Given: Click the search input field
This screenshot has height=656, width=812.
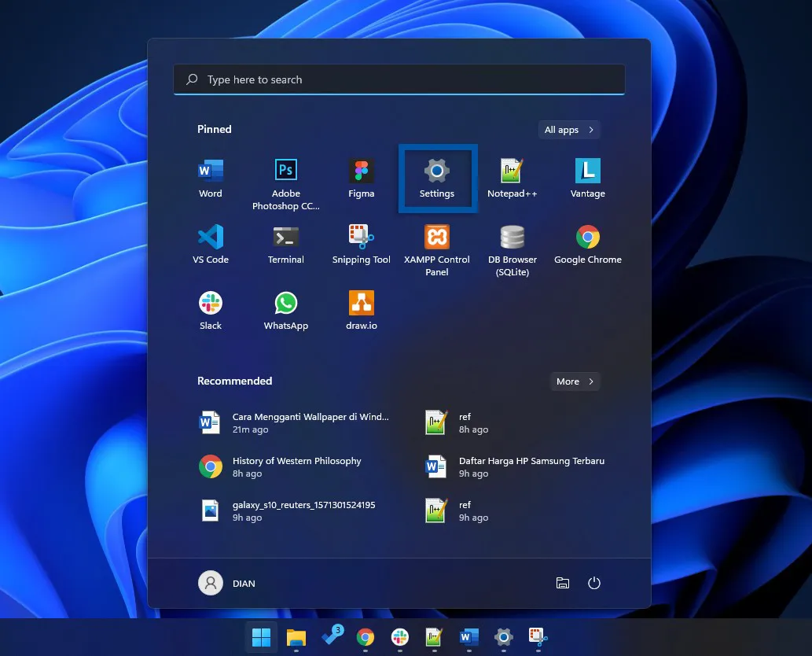Looking at the screenshot, I should [399, 79].
